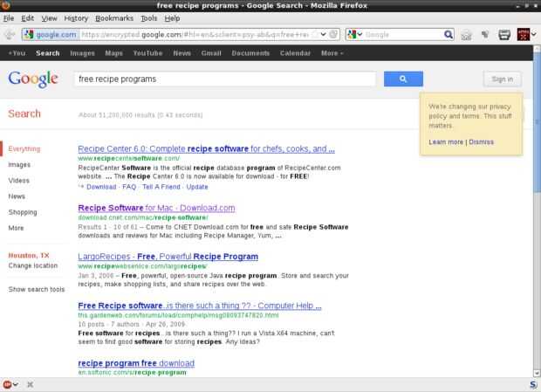Expand the More dropdown in Google bar
This screenshot has width=541, height=392.
(x=332, y=53)
